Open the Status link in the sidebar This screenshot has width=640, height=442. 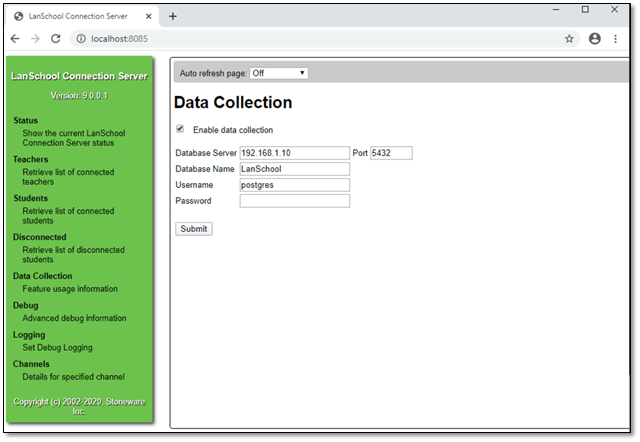click(25, 120)
